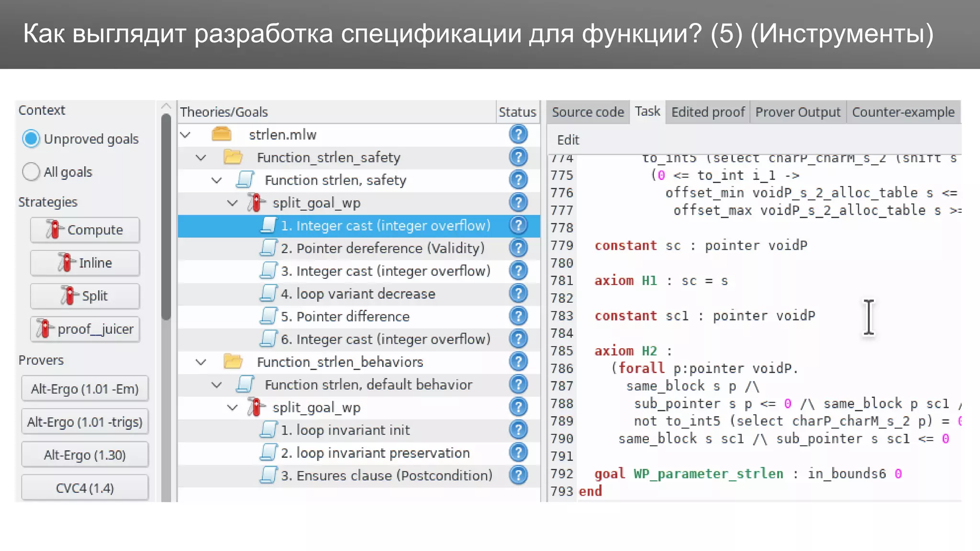
Task: Click the knife icon of the second split_goal_wp
Action: (256, 407)
